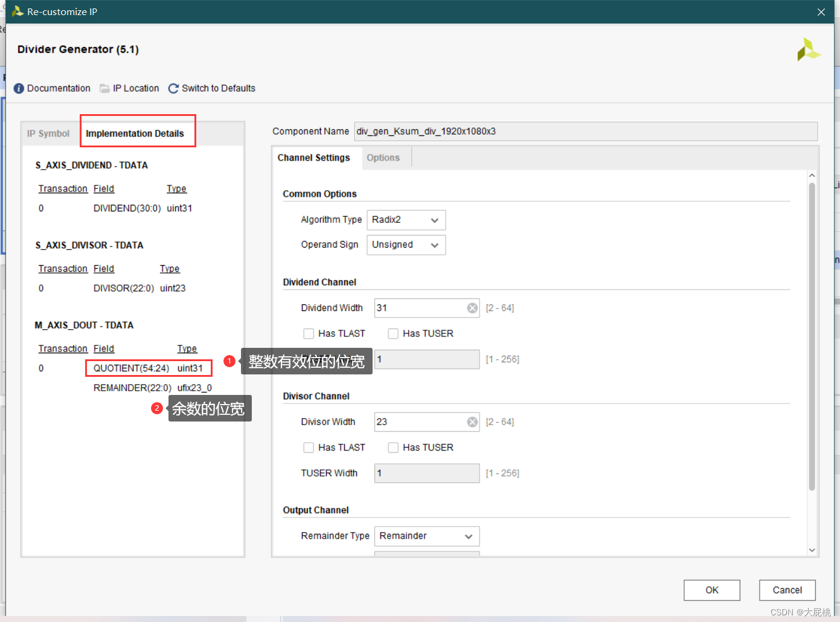Click the IP Location folder icon
The height and width of the screenshot is (622, 840).
pyautogui.click(x=104, y=88)
